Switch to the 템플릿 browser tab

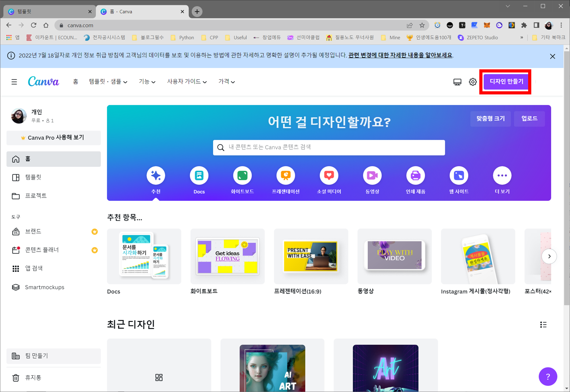click(50, 11)
